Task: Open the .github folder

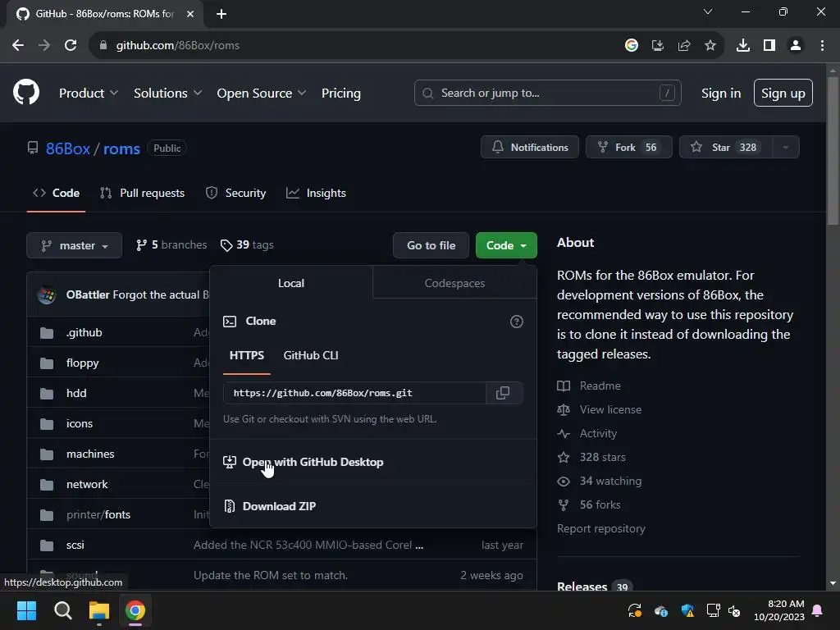Action: pos(84,333)
